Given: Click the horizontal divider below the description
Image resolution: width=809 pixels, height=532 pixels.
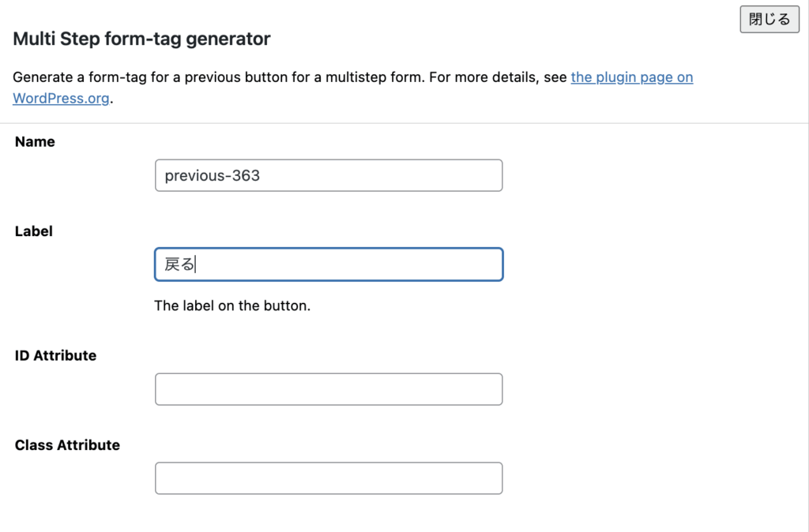Looking at the screenshot, I should click(x=404, y=123).
